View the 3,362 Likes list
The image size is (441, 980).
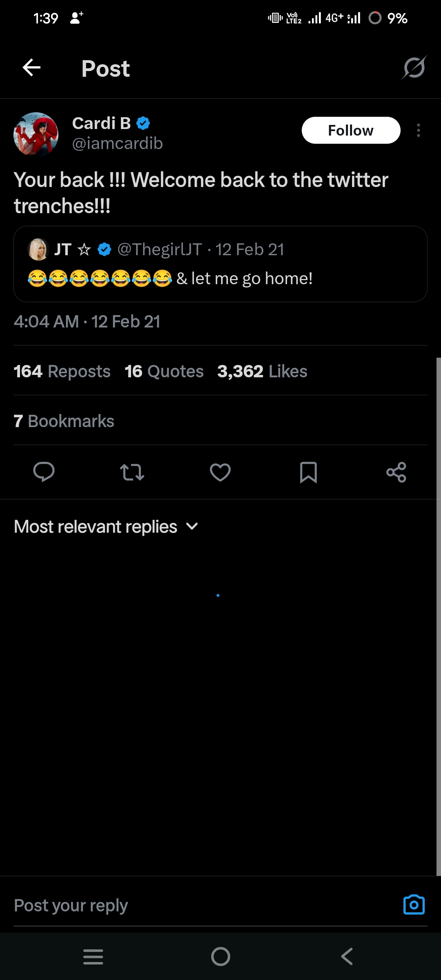click(262, 371)
